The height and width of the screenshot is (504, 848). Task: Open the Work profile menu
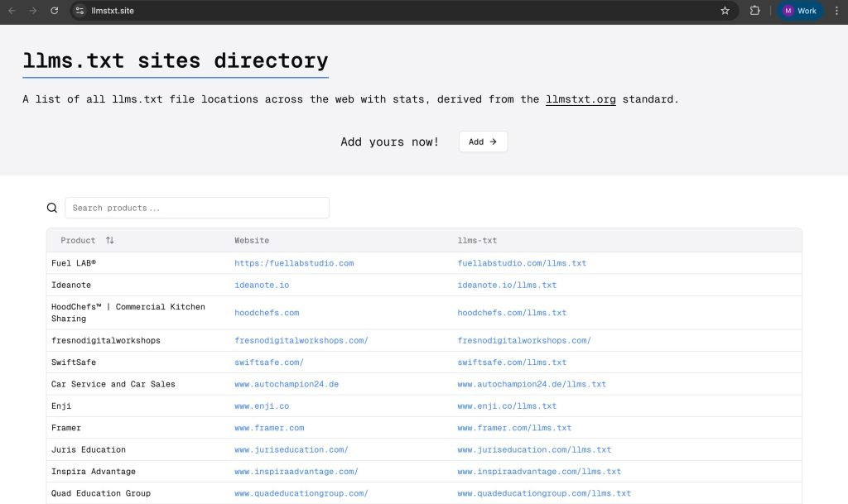[800, 11]
